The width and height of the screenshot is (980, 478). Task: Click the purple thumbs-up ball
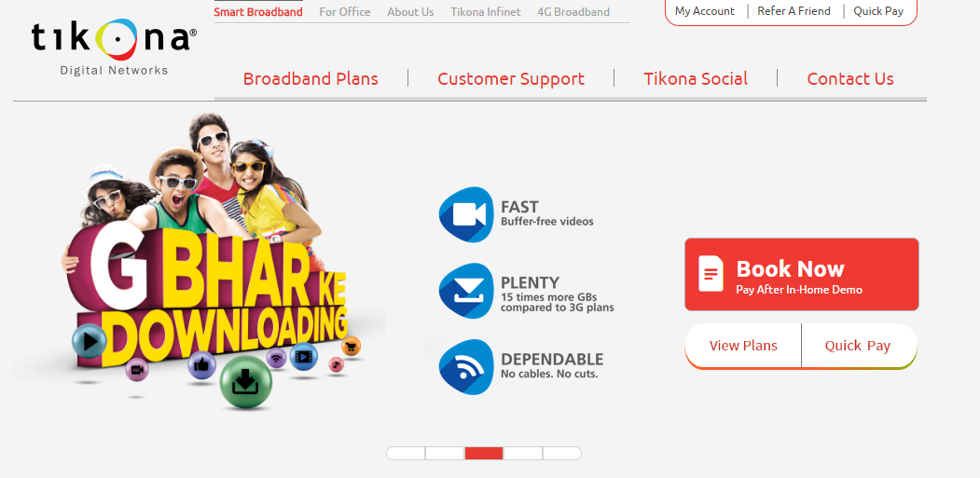(x=202, y=365)
